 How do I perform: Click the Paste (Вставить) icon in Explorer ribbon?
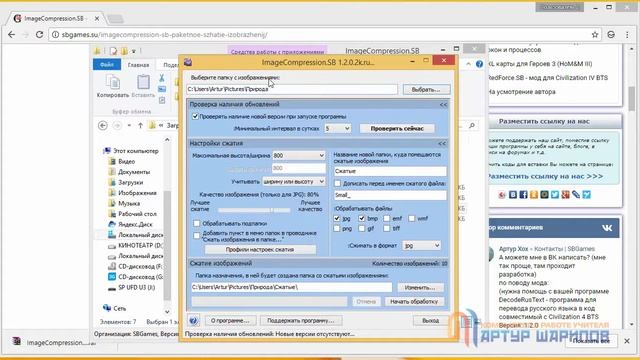[143, 82]
